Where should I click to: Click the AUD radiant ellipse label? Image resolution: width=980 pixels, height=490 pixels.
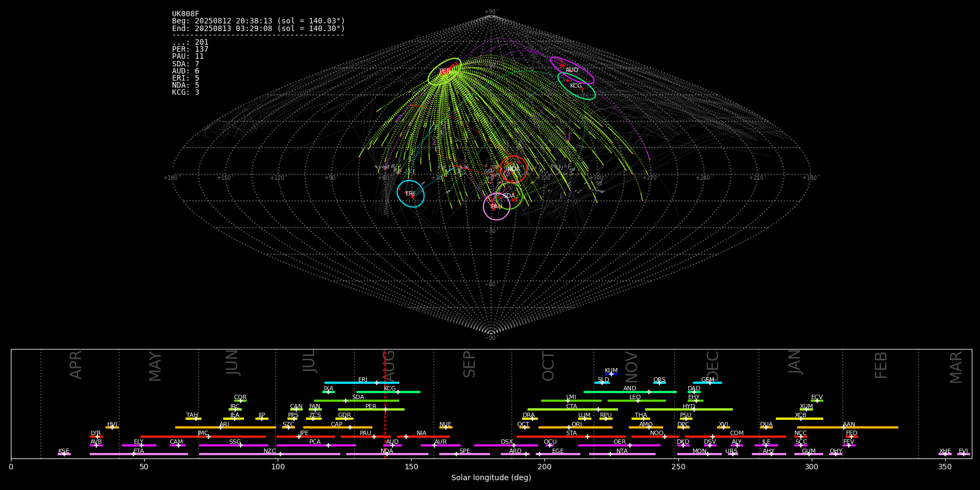(572, 70)
